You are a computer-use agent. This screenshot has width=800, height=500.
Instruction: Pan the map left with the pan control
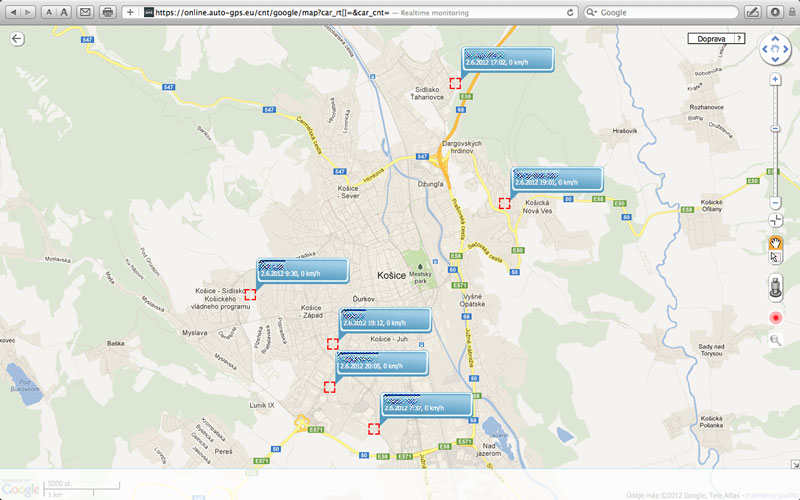[x=764, y=49]
